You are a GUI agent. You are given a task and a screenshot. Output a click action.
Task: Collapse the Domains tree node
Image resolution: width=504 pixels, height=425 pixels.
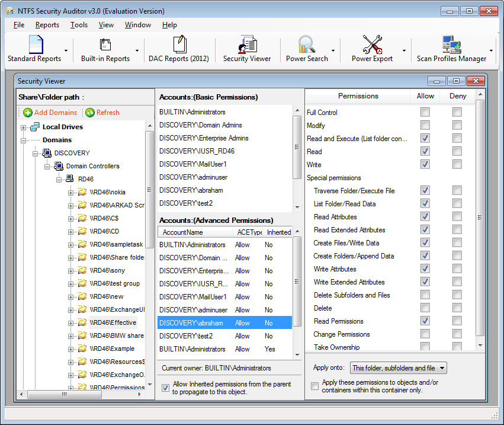pos(24,140)
